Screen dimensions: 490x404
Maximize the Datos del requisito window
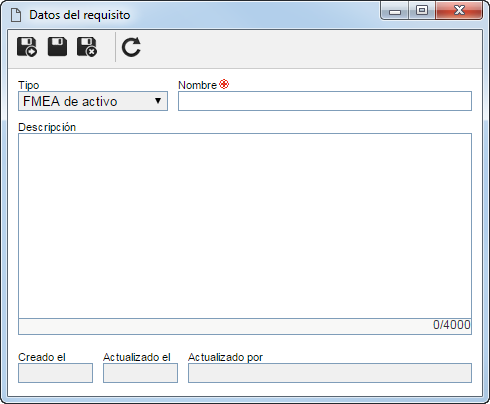(422, 10)
